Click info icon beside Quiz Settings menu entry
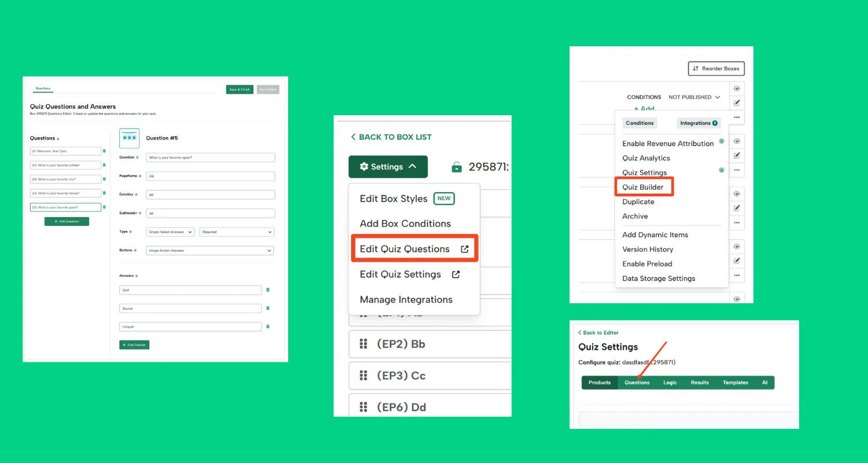The width and height of the screenshot is (868, 463). 721,170
